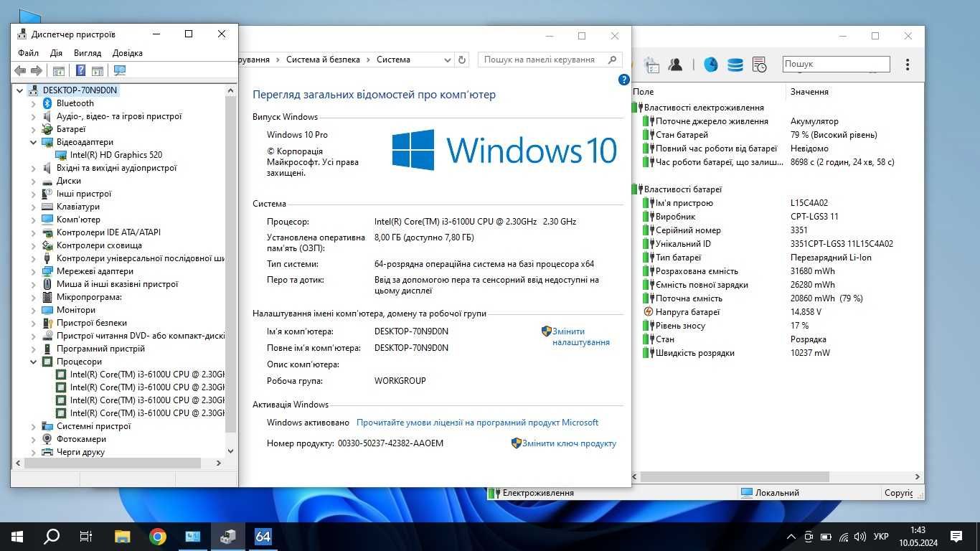Open the Довідка menu in Device Manager
The image size is (980, 551).
tap(128, 53)
